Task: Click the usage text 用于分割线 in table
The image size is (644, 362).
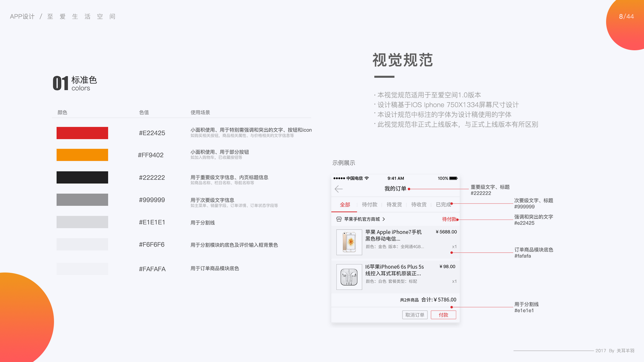Action: [x=203, y=223]
